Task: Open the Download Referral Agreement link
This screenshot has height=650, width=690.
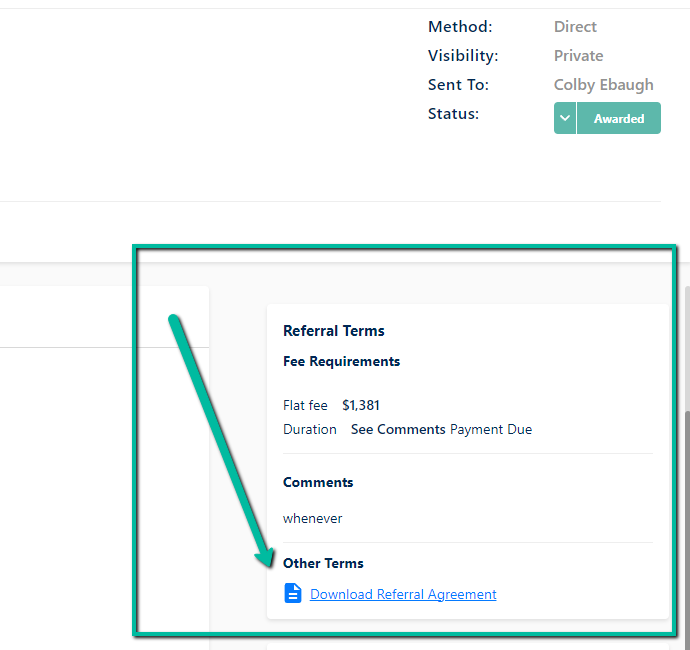Action: pyautogui.click(x=403, y=594)
